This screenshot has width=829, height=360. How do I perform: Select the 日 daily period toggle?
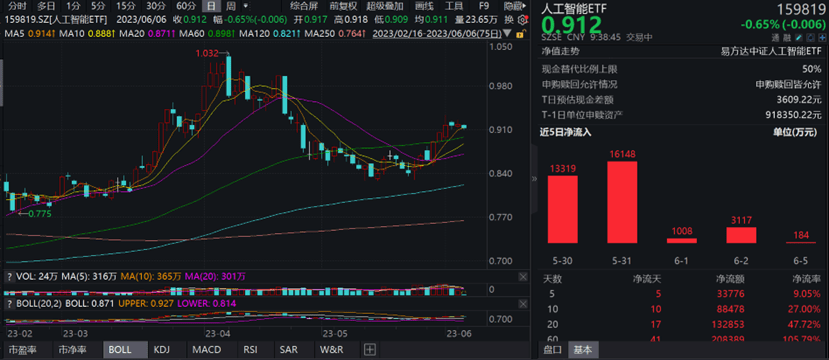(211, 6)
